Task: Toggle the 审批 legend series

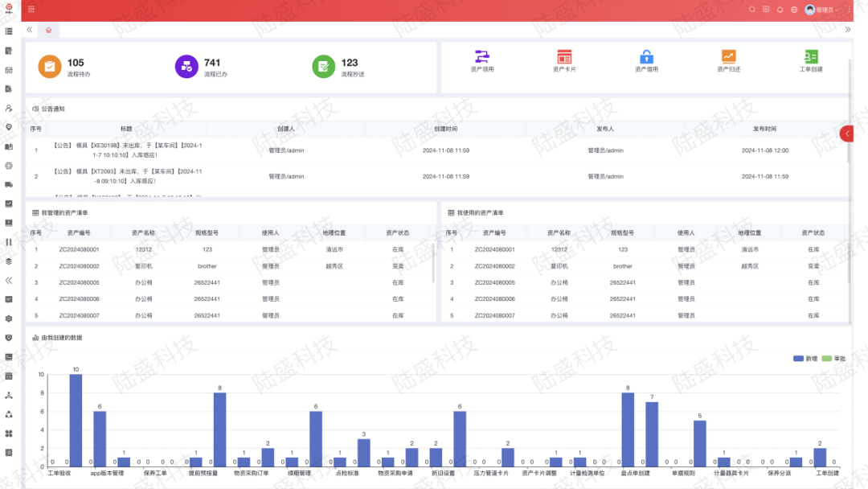Action: pos(833,358)
